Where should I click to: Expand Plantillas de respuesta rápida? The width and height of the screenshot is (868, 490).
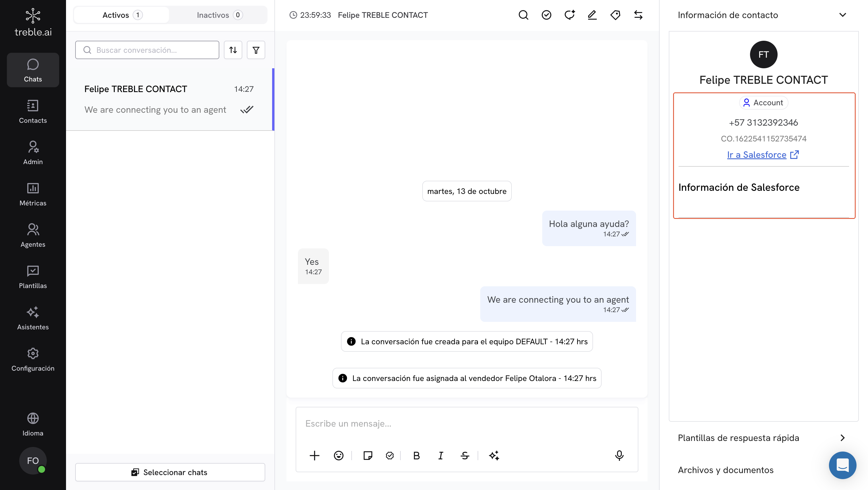pos(762,437)
